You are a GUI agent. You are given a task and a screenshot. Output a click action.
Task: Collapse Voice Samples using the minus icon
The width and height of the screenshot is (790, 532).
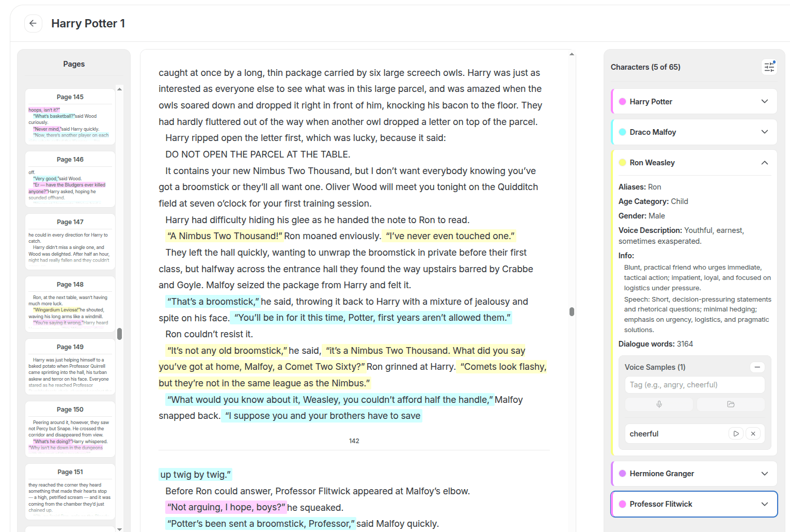point(757,367)
